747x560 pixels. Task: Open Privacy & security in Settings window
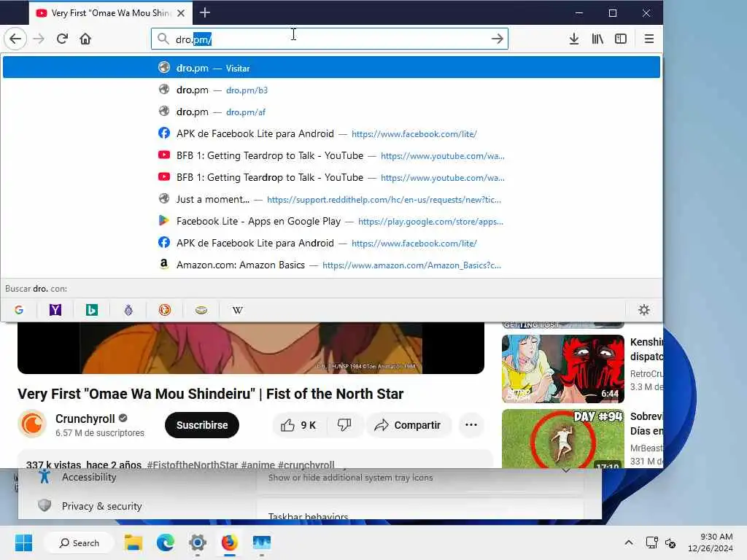tap(101, 506)
